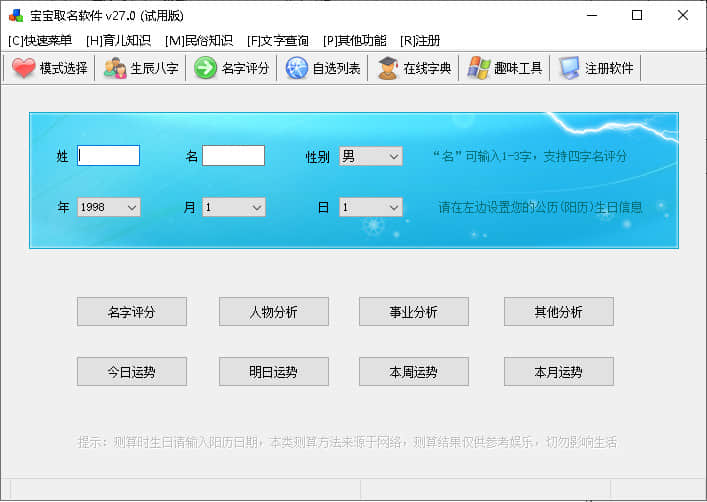Open the 日 day dropdown
Image resolution: width=707 pixels, height=502 pixels.
point(371,207)
